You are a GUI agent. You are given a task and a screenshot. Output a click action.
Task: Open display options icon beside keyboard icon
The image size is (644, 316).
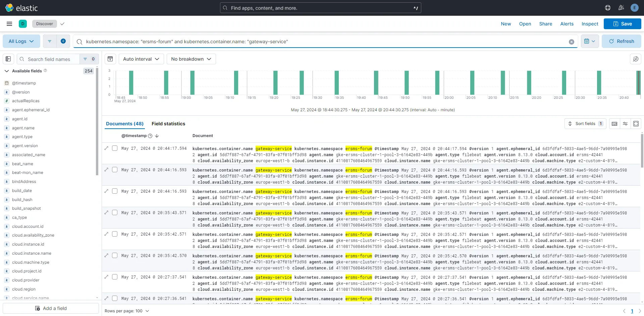pyautogui.click(x=625, y=124)
